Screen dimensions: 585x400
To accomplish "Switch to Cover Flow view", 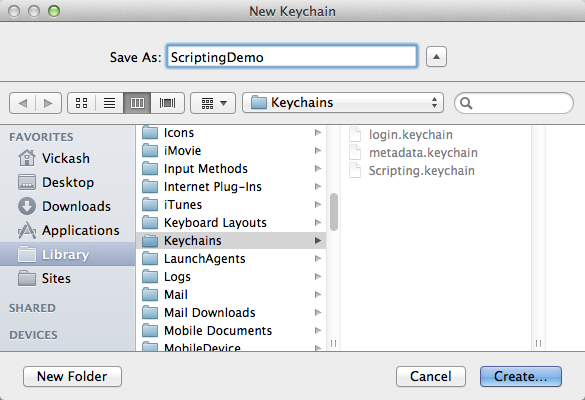I will pos(167,103).
